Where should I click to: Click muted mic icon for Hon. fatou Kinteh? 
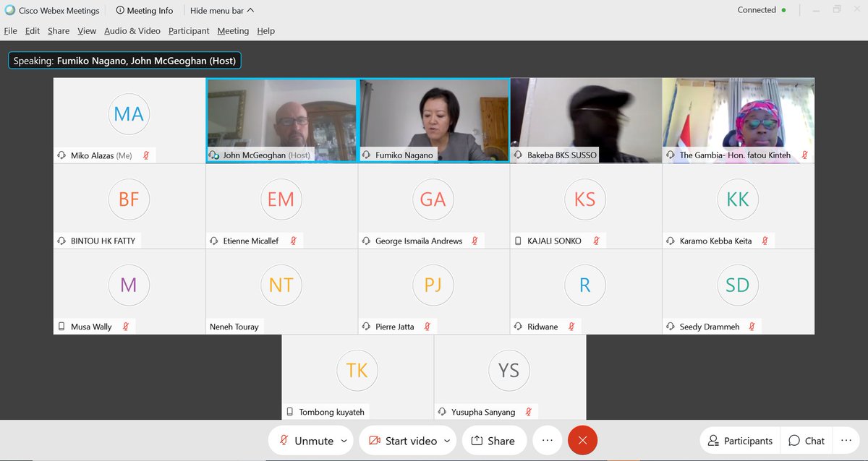click(804, 155)
